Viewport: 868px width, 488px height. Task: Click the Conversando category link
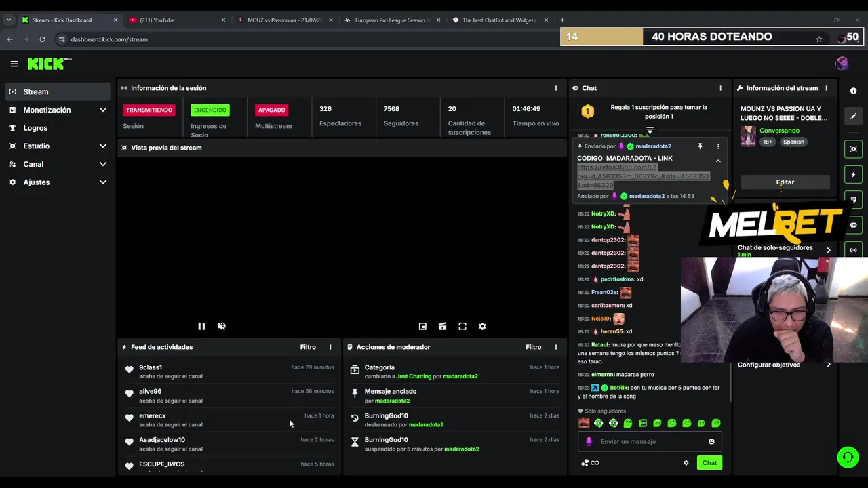tap(779, 131)
